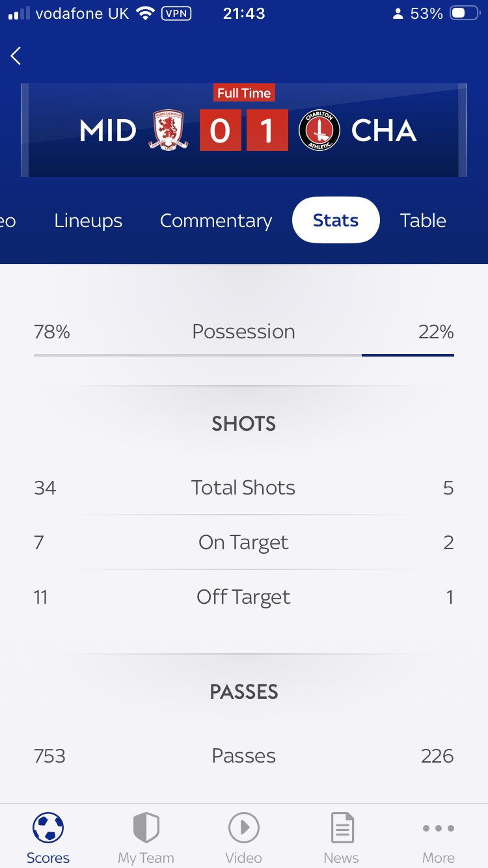This screenshot has width=488, height=868.
Task: Tap the CHA team name
Action: pyautogui.click(x=384, y=131)
